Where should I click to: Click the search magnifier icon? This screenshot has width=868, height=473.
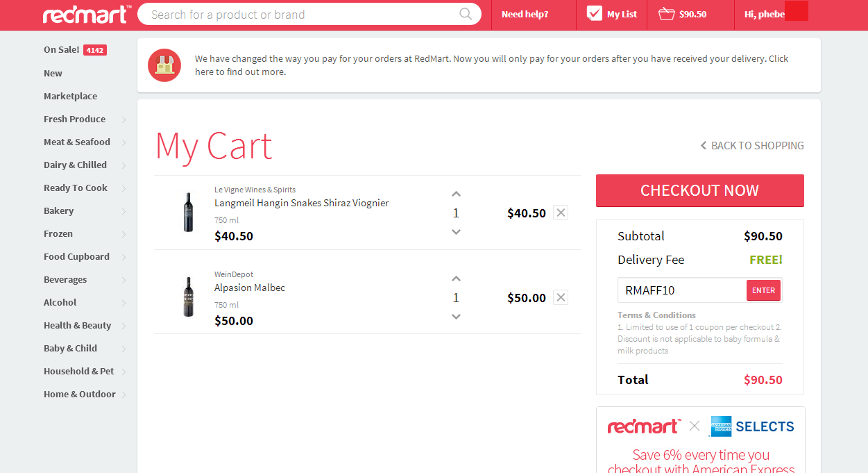466,14
